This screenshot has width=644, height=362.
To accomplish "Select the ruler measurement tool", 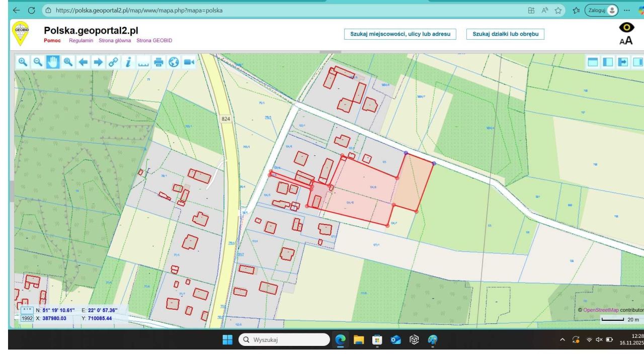I will click(x=143, y=62).
